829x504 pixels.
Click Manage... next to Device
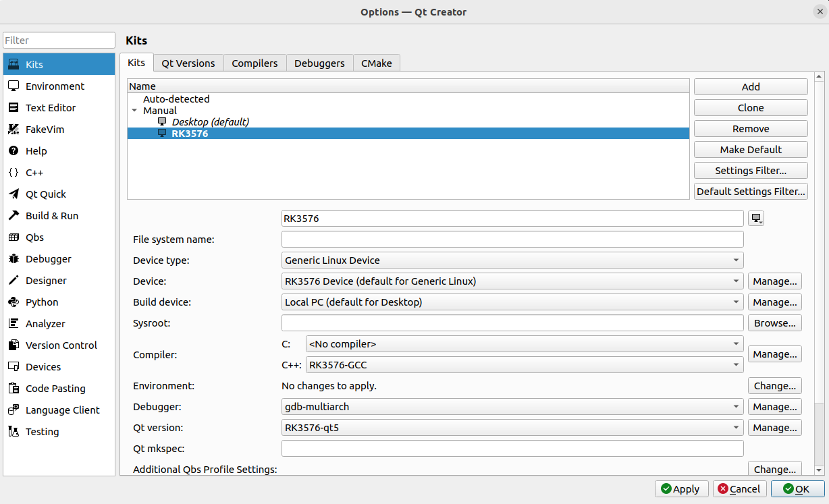click(x=775, y=281)
